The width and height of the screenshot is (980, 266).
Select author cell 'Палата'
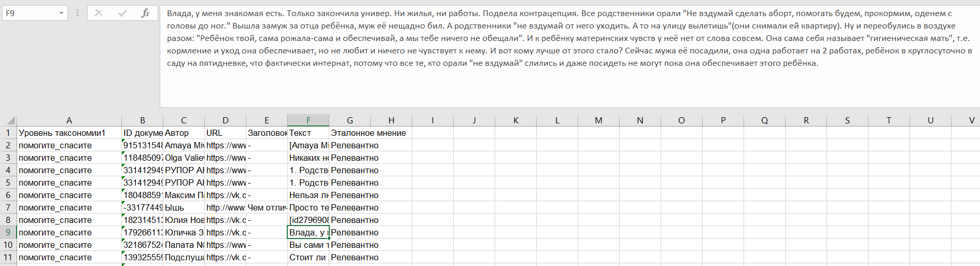pos(184,245)
